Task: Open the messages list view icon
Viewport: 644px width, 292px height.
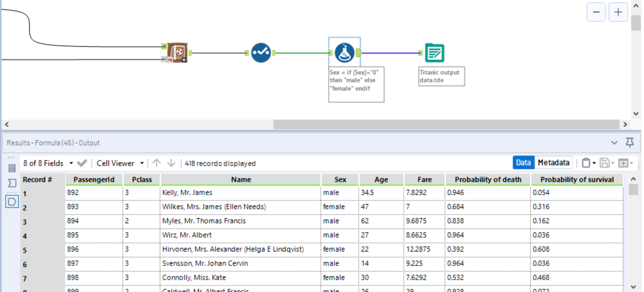Action: (x=12, y=168)
